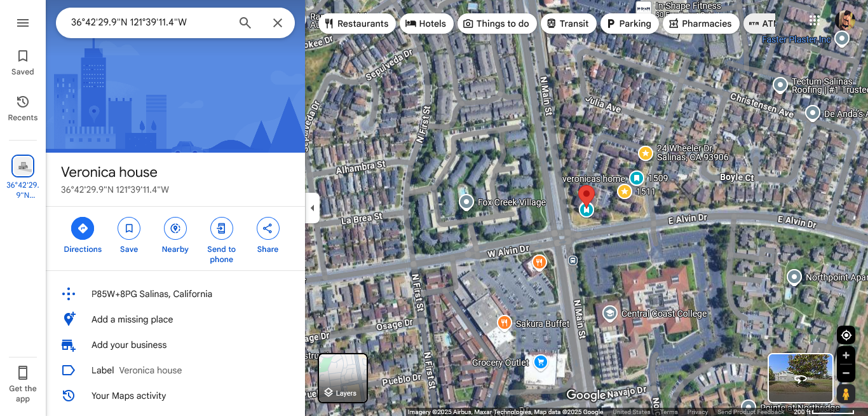This screenshot has height=416, width=868.
Task: Click the Nearby button
Action: pos(175,235)
